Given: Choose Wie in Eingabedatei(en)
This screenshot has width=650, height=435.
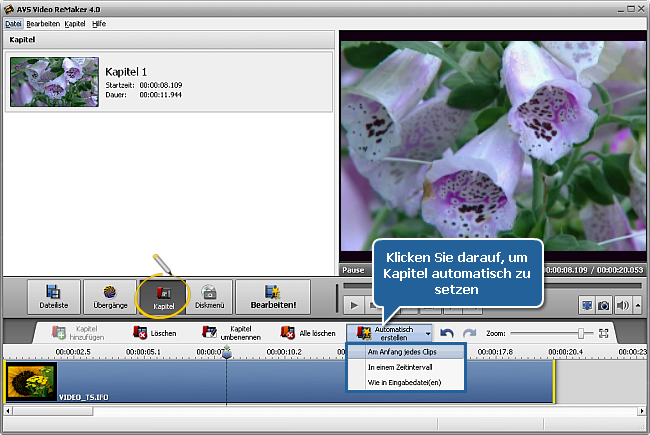Looking at the screenshot, I should 406,382.
